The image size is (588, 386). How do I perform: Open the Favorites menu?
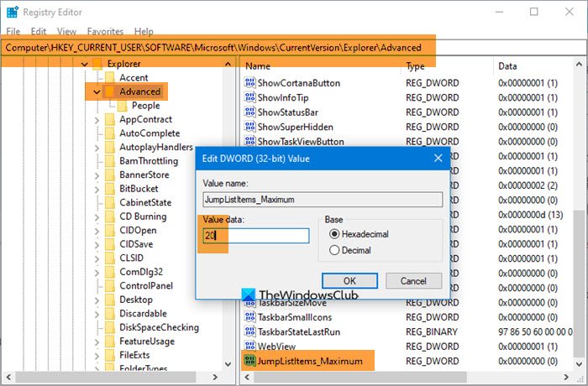click(105, 32)
